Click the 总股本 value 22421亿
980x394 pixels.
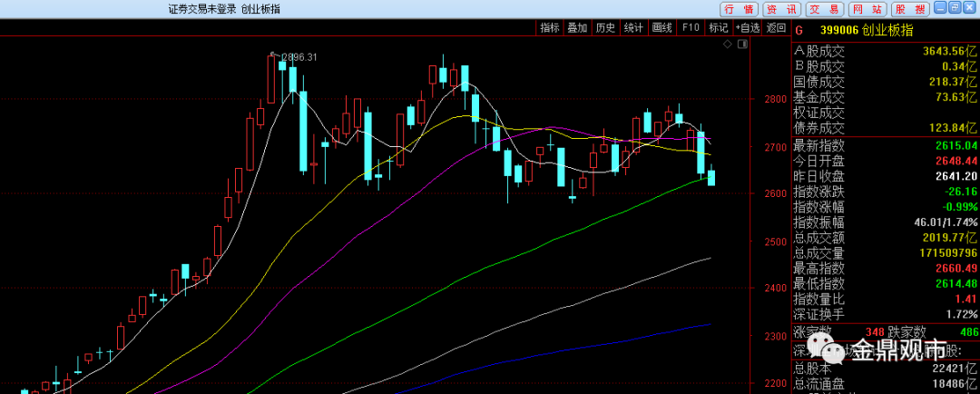click(x=956, y=370)
